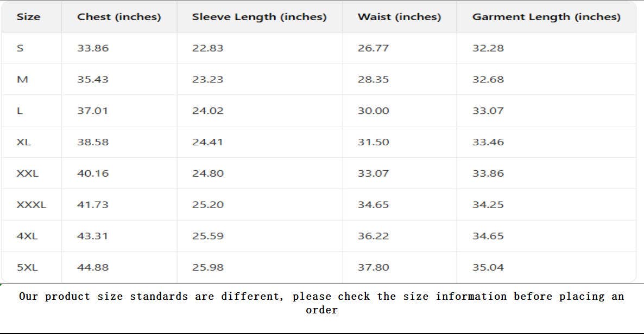Screen dimensions: 644x334
Task: Click the Size column header
Action: 28,17
